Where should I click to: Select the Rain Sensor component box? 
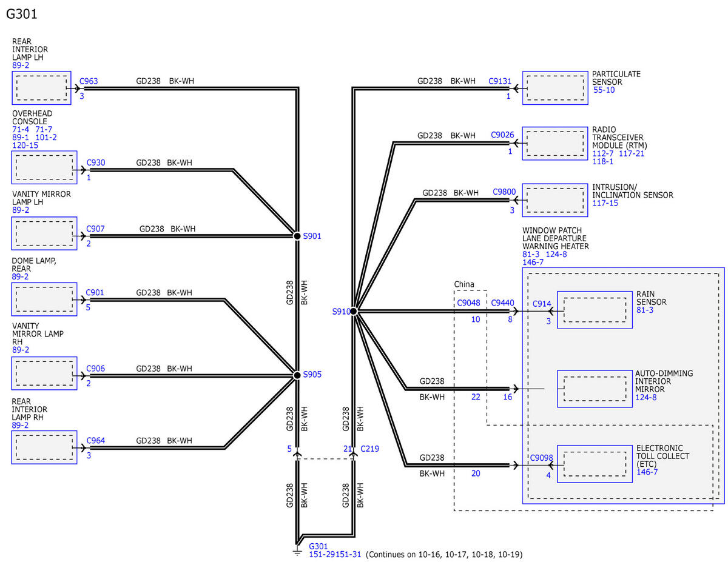pos(595,310)
